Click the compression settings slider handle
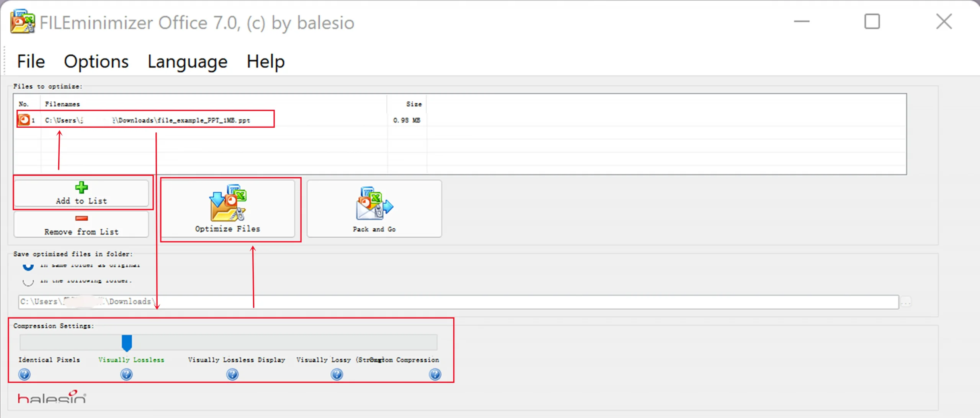 (127, 343)
